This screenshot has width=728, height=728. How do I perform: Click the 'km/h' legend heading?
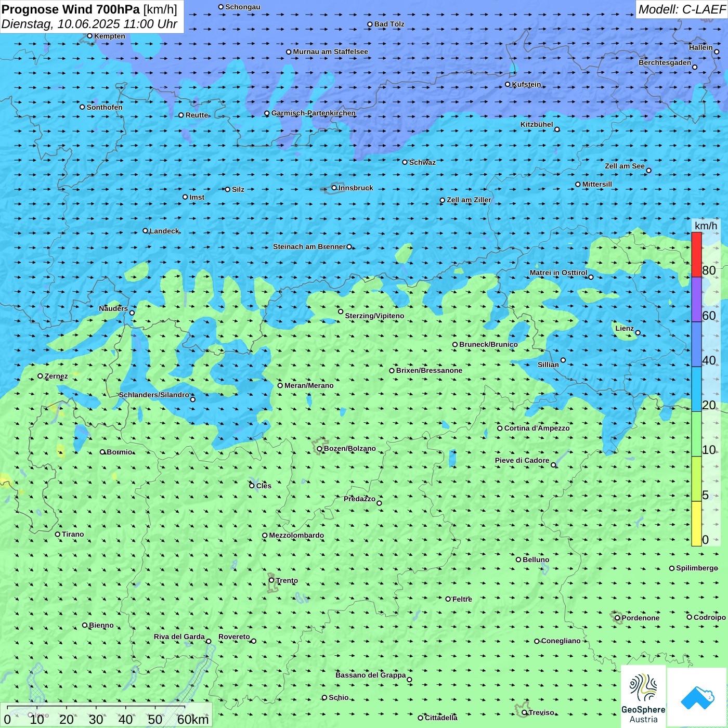point(706,225)
